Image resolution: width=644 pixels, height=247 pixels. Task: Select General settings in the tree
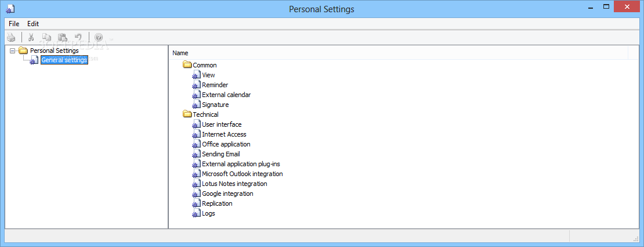click(64, 60)
